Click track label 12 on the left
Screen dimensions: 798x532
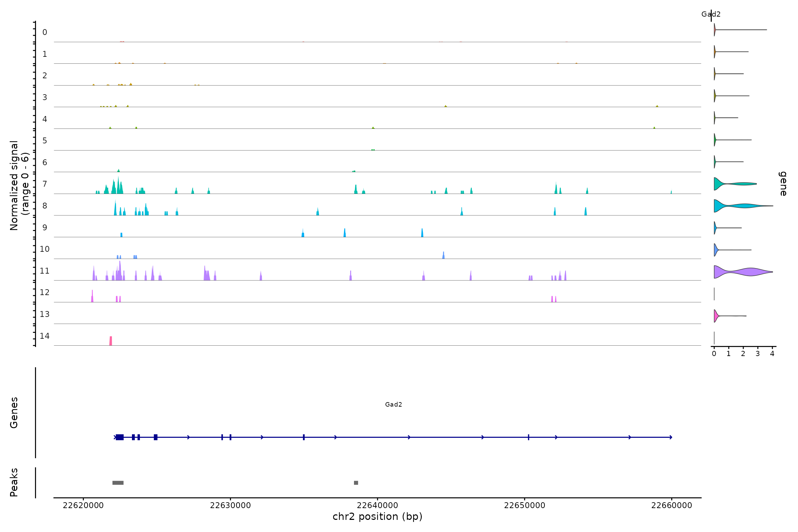[x=45, y=292]
